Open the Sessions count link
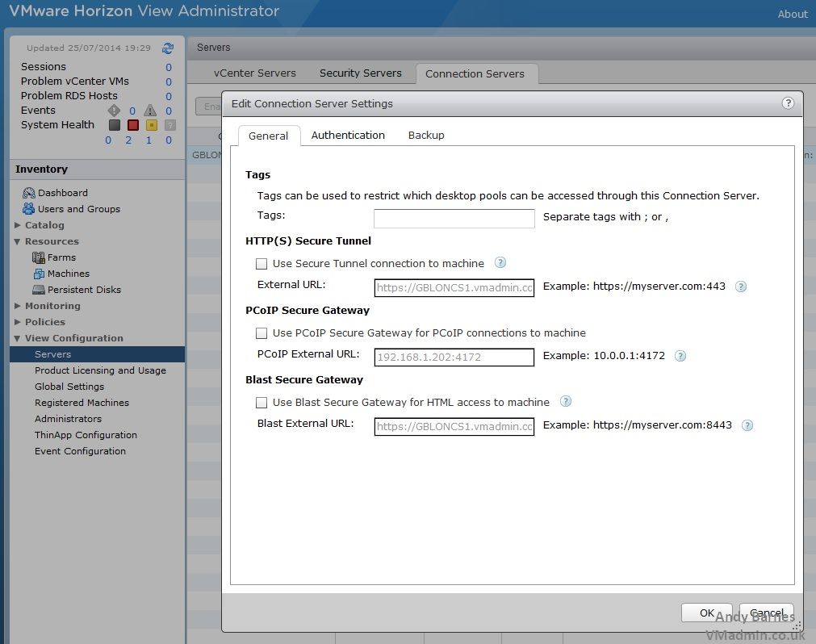 (x=169, y=67)
